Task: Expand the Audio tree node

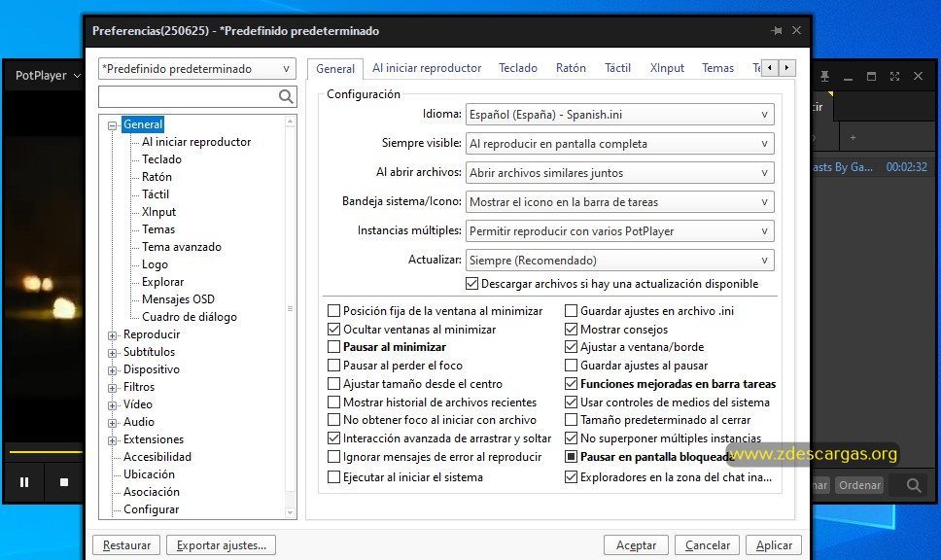Action: point(112,423)
